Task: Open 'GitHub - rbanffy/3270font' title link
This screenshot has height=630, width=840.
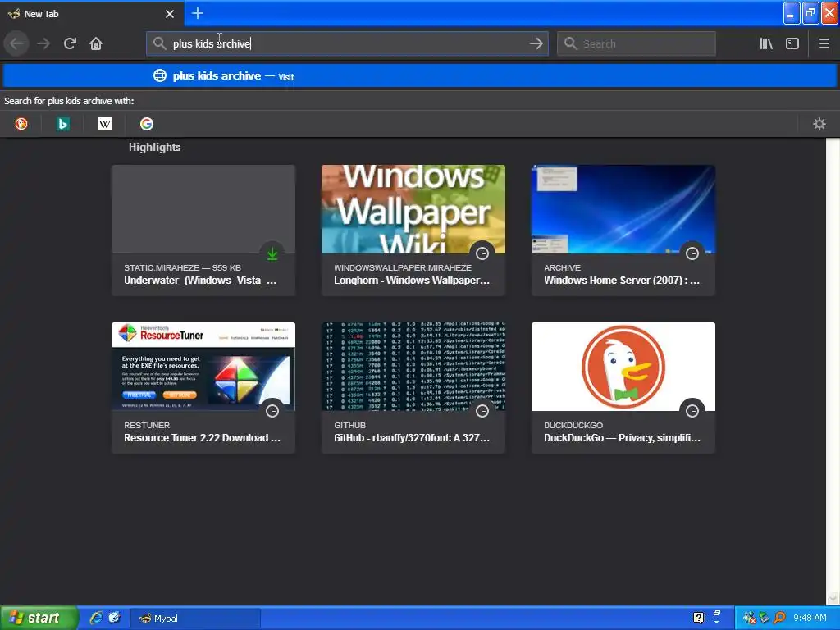Action: pyautogui.click(x=412, y=438)
